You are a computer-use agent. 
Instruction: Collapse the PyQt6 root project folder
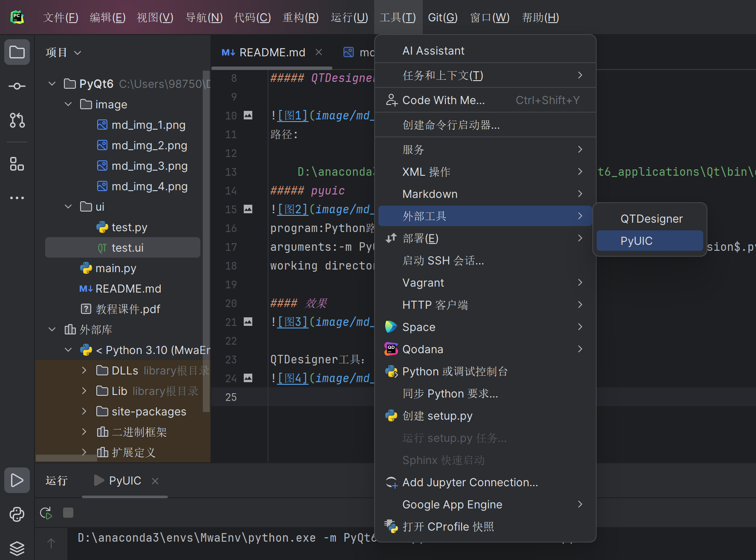pos(52,84)
